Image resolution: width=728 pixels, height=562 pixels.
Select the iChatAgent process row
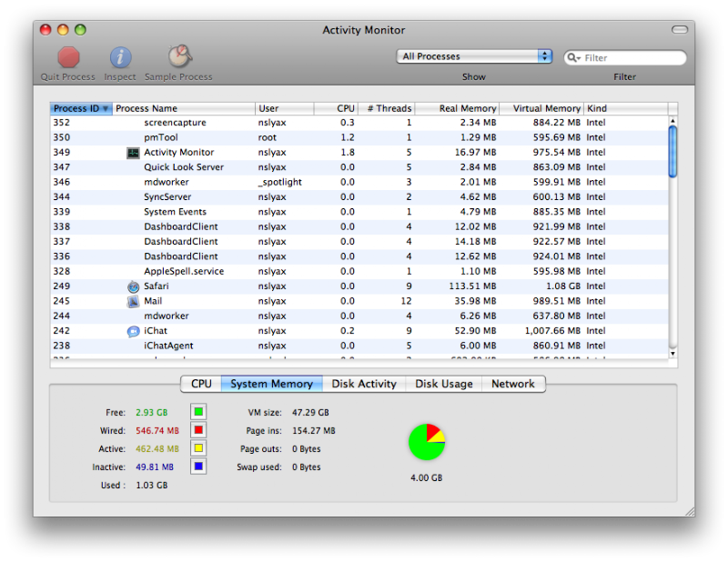pos(359,346)
